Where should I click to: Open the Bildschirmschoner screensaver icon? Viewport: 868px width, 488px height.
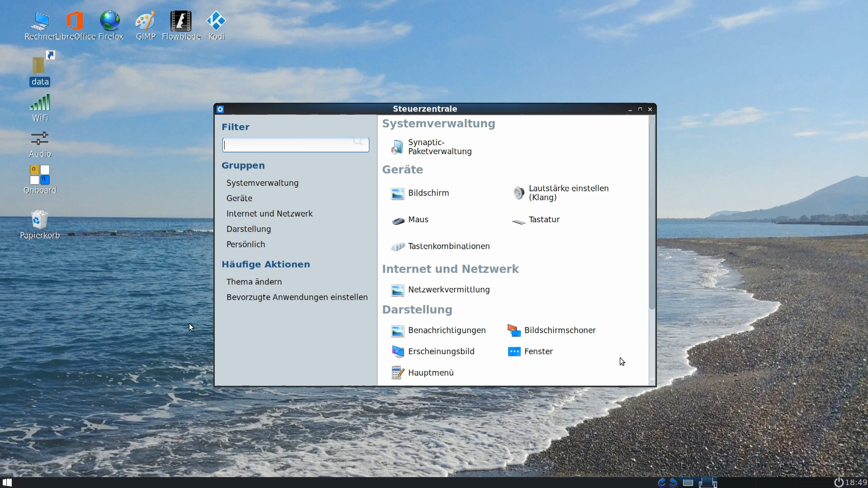coord(514,331)
